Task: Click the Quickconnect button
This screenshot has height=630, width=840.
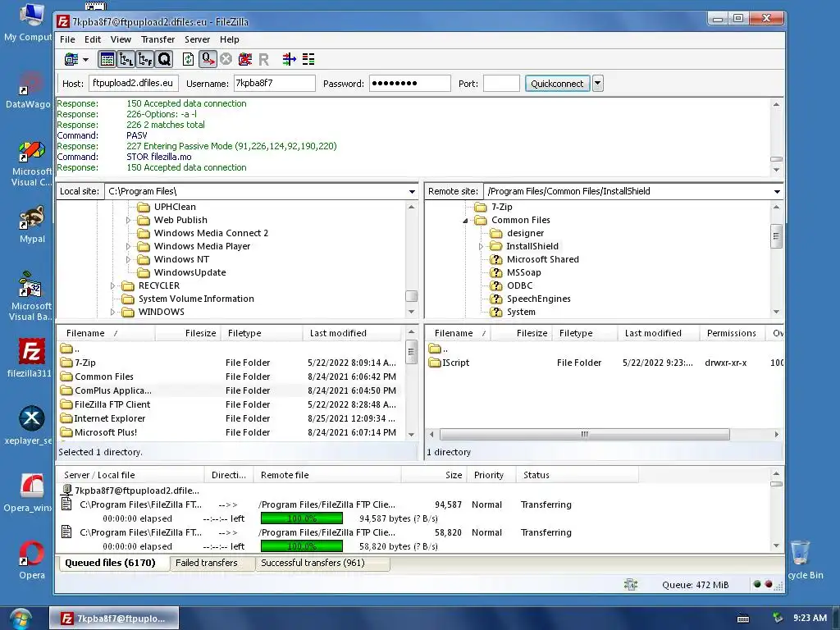Action: click(x=557, y=84)
